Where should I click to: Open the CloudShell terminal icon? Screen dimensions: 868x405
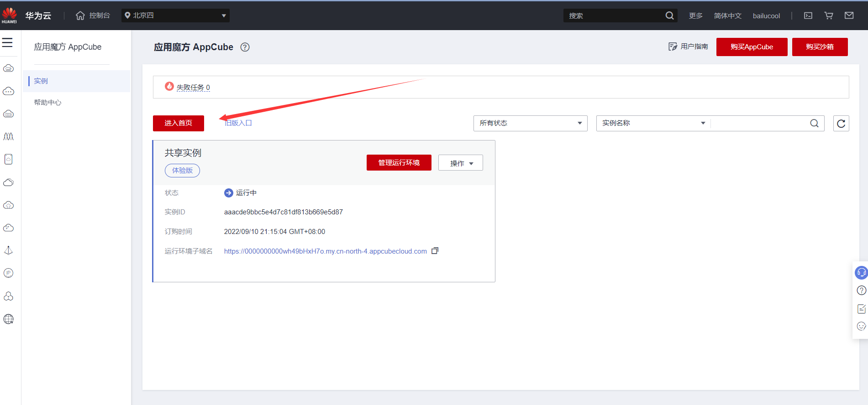808,16
